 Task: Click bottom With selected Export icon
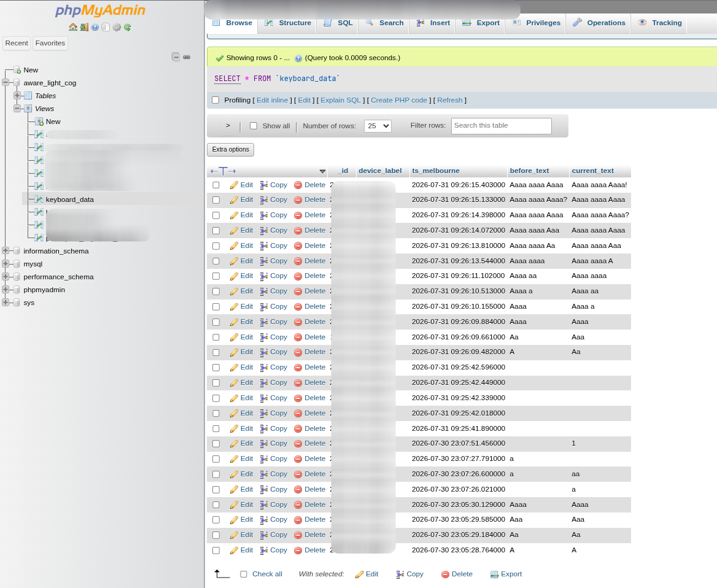(494, 574)
